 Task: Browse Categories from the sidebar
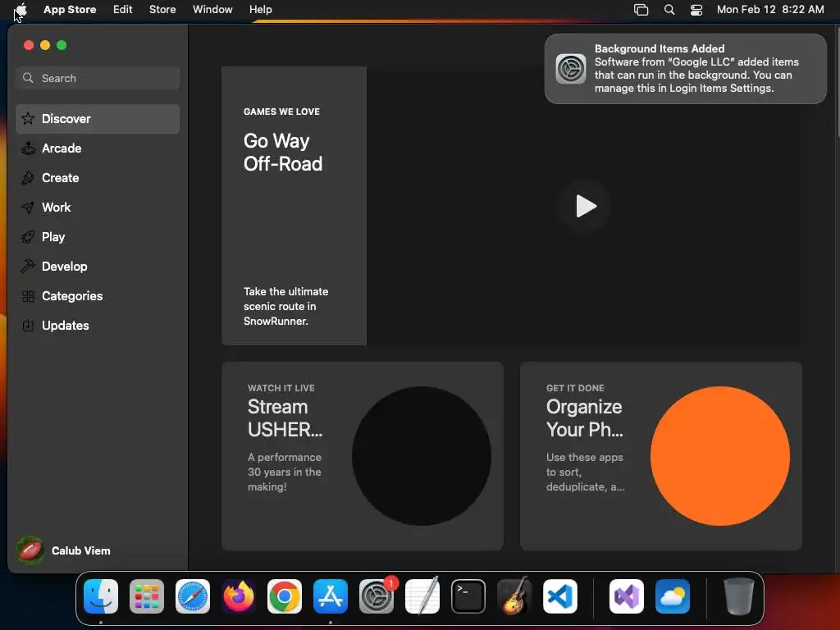pyautogui.click(x=98, y=295)
